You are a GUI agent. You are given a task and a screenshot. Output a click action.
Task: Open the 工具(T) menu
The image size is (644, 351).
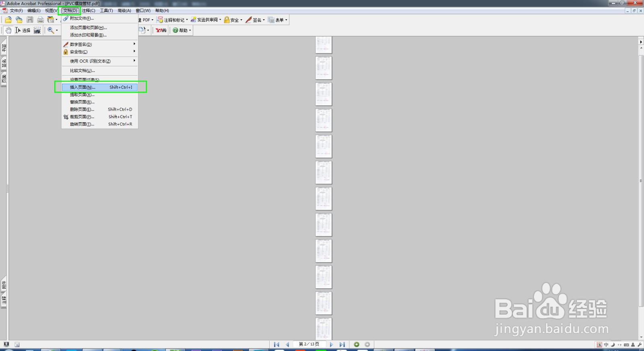[x=106, y=10]
